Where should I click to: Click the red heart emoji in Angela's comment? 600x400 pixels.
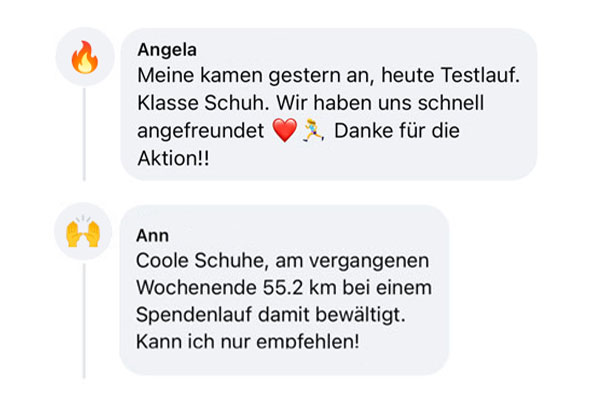point(283,132)
